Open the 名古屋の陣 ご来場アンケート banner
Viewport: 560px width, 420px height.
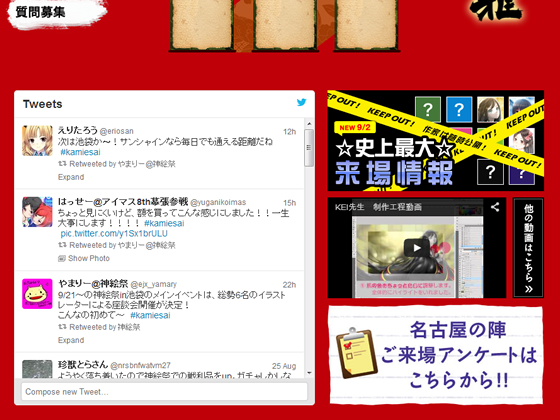[436, 355]
